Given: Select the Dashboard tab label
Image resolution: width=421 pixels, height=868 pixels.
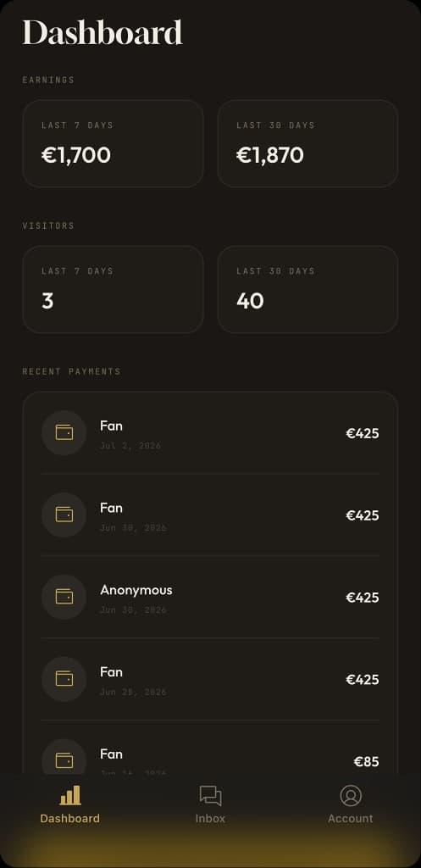Looking at the screenshot, I should click(x=70, y=818).
